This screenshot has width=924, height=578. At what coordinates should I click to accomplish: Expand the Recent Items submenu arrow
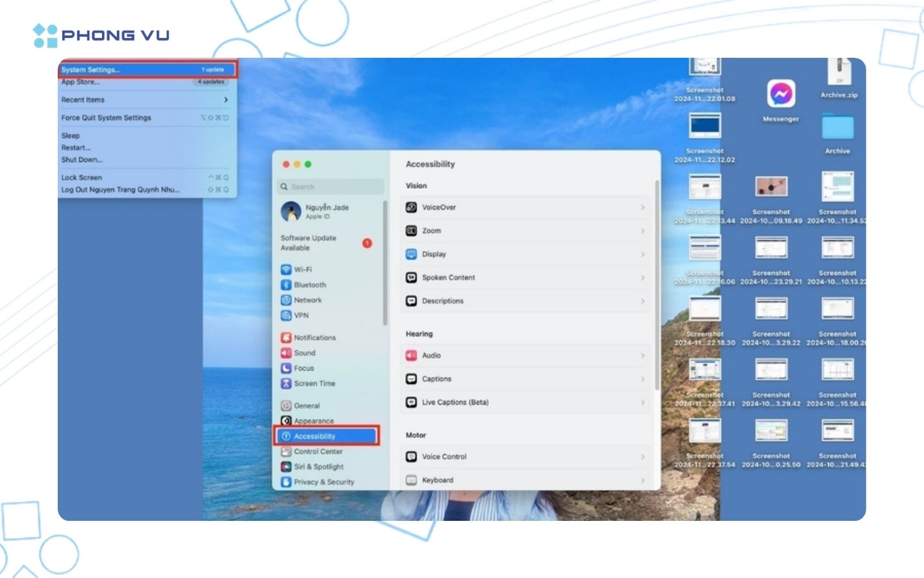pyautogui.click(x=226, y=100)
